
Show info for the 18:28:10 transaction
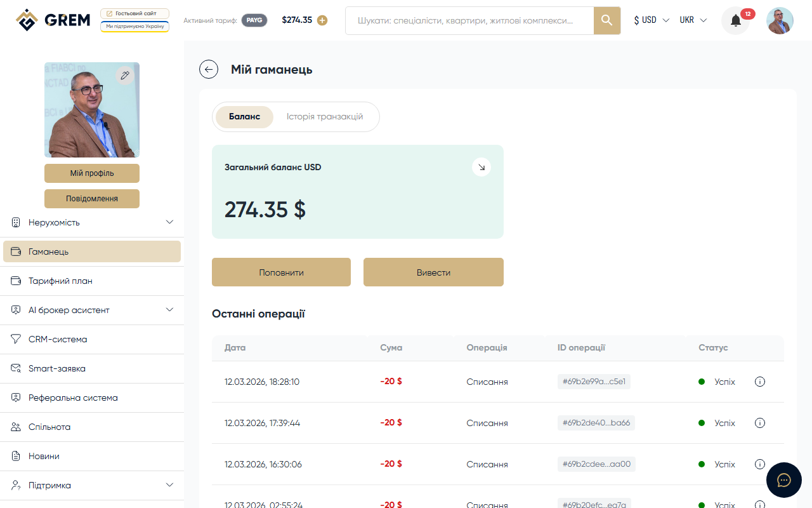[x=760, y=382]
